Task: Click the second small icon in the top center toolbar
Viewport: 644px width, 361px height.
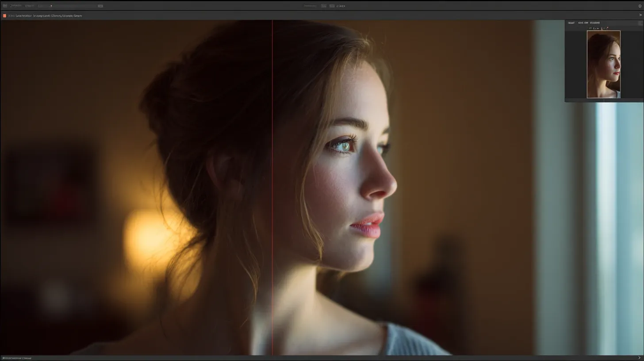Action: [332, 6]
